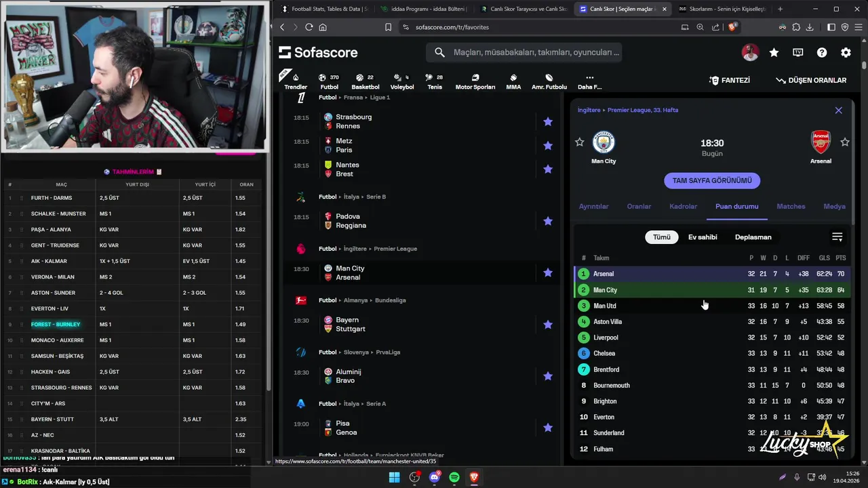The width and height of the screenshot is (868, 488).
Task: Favorite Man City team in match panel
Action: [579, 142]
